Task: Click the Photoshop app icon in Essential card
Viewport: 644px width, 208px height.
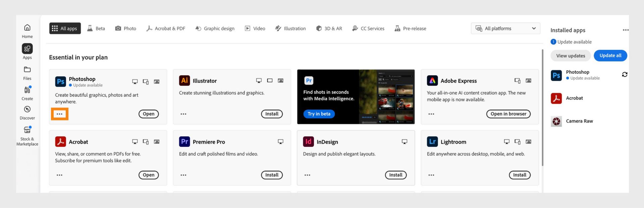Action: tap(61, 81)
